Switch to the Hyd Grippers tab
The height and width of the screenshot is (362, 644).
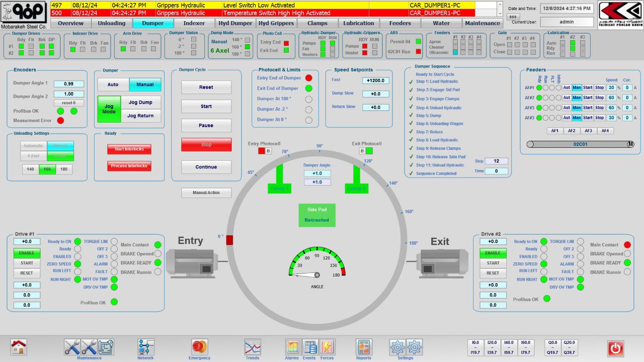click(x=276, y=23)
